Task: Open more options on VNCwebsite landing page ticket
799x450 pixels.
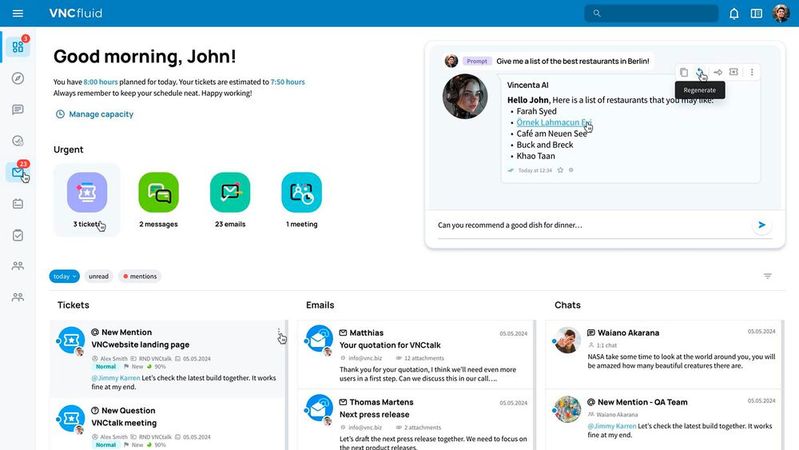Action: [279, 333]
